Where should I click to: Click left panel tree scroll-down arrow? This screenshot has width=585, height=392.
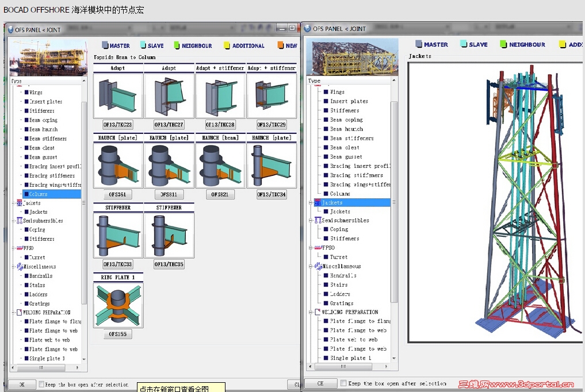[84, 359]
